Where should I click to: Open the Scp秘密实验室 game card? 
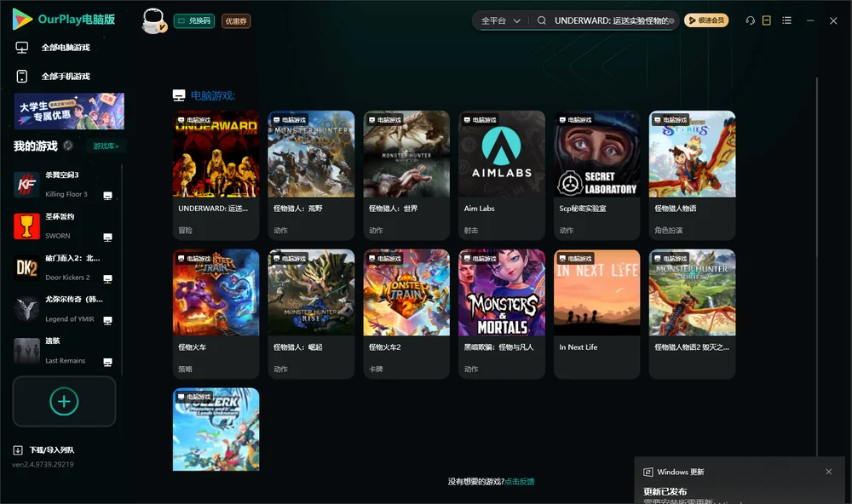coord(596,175)
